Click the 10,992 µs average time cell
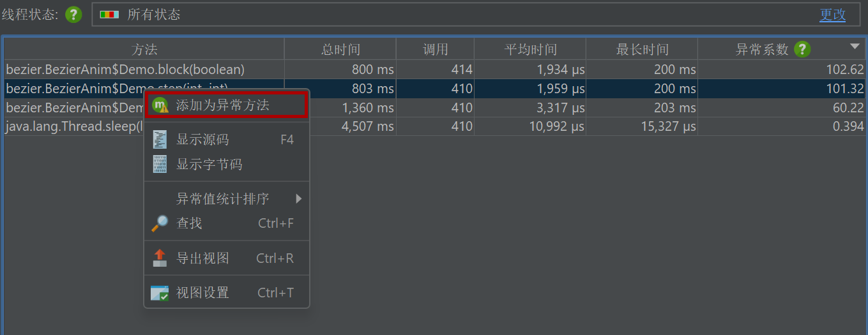This screenshot has height=335, width=868. 531,126
